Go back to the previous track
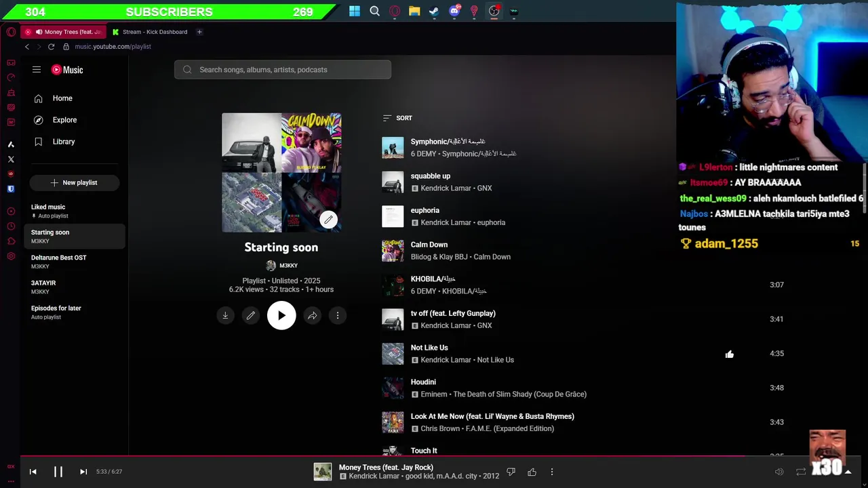The image size is (868, 488). [x=33, y=472]
